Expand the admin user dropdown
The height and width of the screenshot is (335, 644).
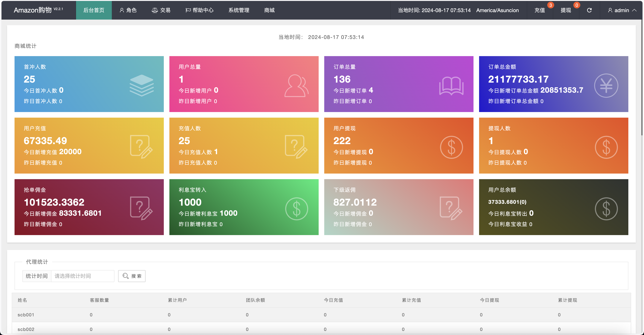[x=622, y=10]
